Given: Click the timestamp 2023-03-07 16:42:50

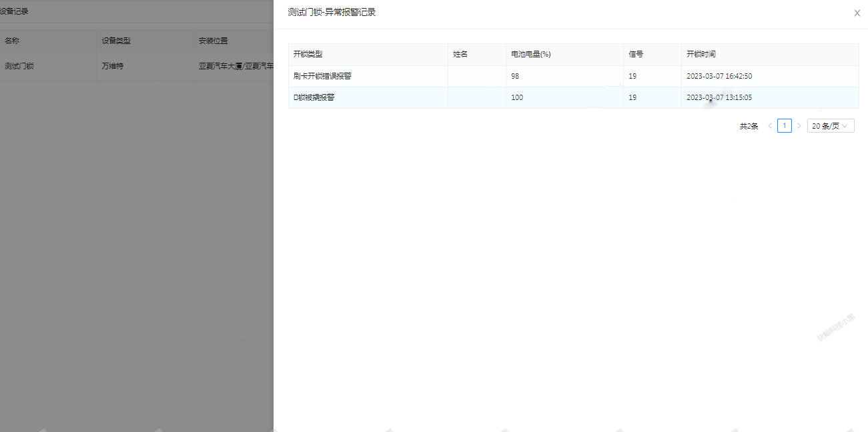Looking at the screenshot, I should 719,76.
